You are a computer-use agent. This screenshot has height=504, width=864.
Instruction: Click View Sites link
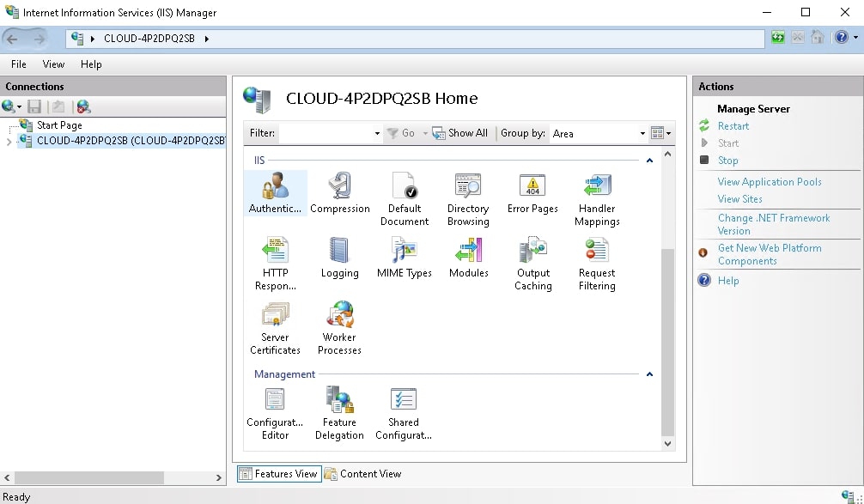pos(740,199)
